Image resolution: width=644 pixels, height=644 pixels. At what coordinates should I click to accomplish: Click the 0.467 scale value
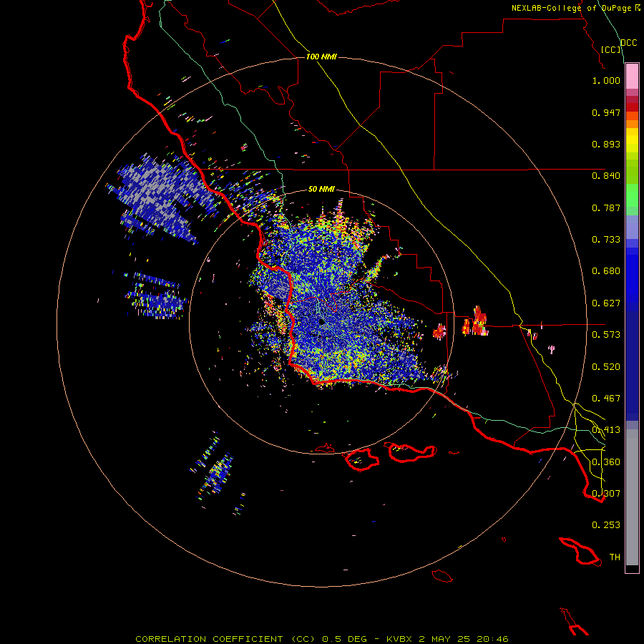[606, 399]
